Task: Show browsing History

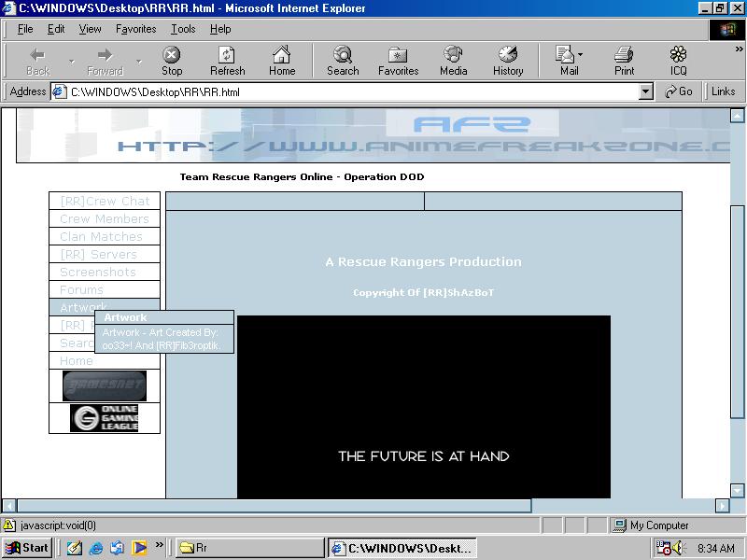Action: click(508, 61)
